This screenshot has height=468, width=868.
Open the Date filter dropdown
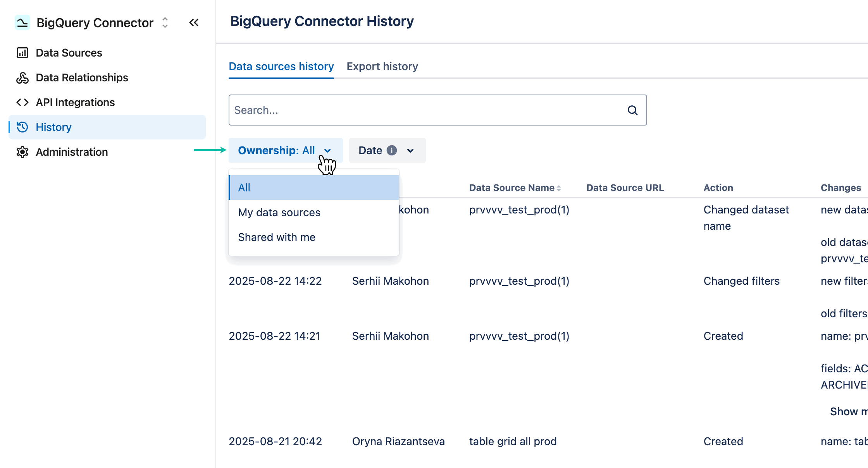pos(386,150)
